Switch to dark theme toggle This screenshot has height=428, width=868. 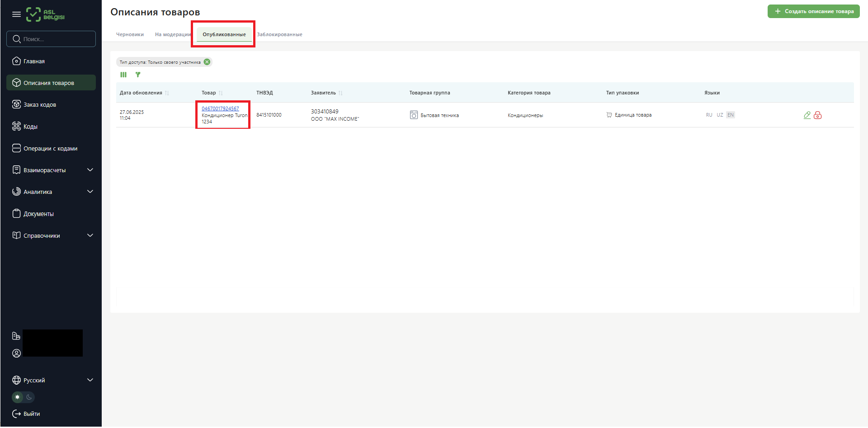tap(29, 397)
